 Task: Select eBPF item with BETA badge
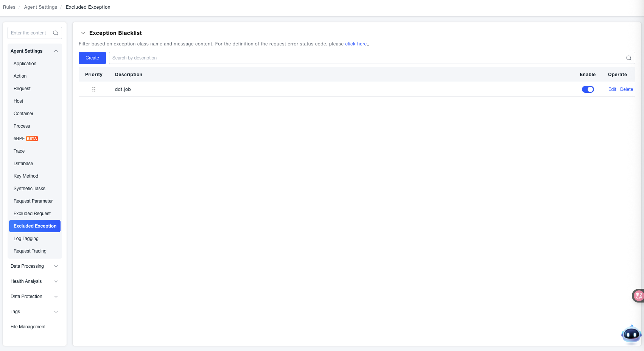pos(25,139)
